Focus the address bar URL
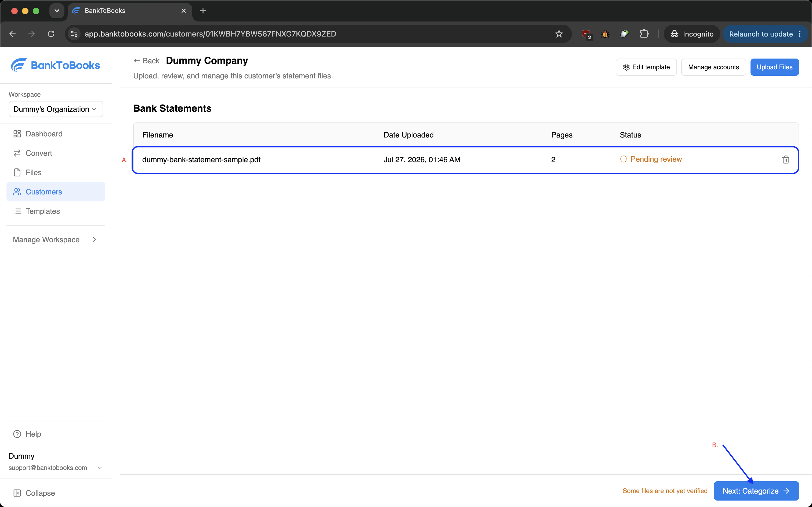 pos(210,34)
